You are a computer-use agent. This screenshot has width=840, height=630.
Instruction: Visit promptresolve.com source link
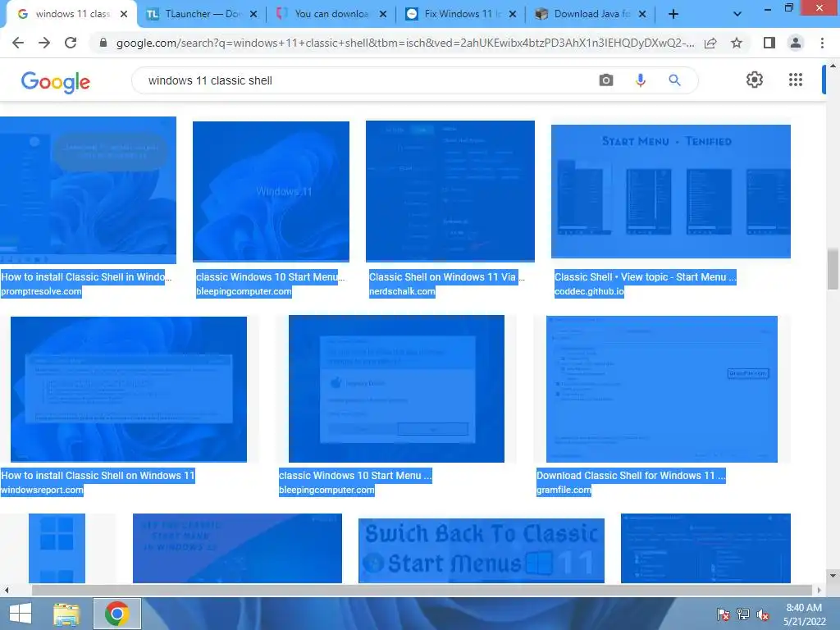[41, 291]
